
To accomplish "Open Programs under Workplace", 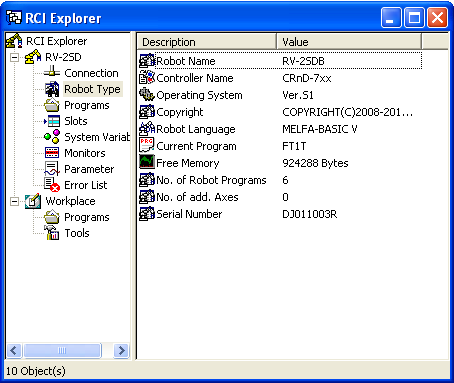I will coord(87,217).
